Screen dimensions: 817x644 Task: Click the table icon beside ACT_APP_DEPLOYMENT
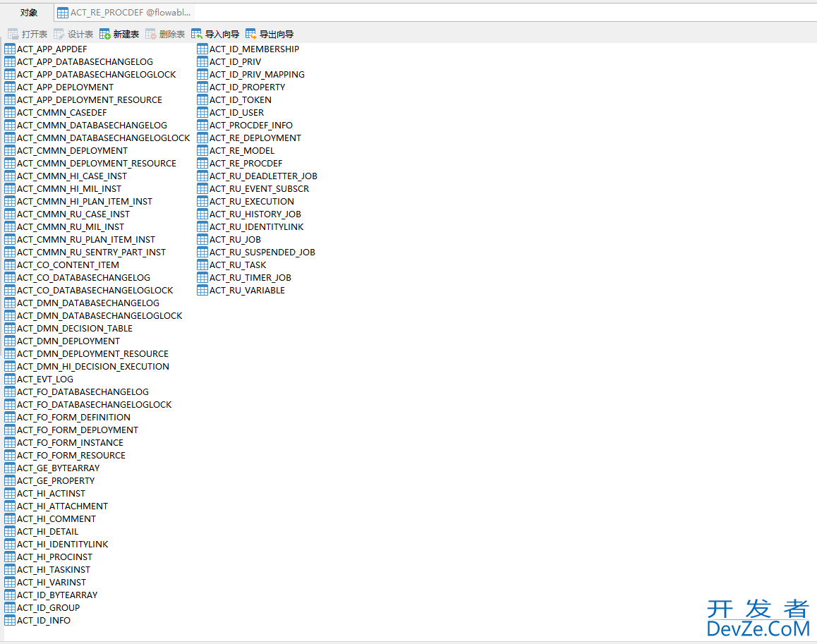tap(10, 87)
